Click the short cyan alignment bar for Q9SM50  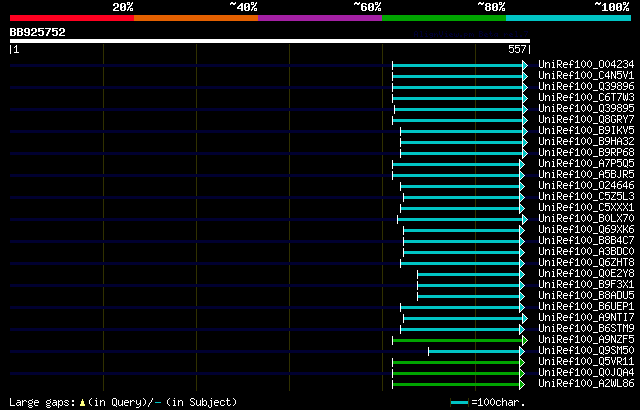476,351
